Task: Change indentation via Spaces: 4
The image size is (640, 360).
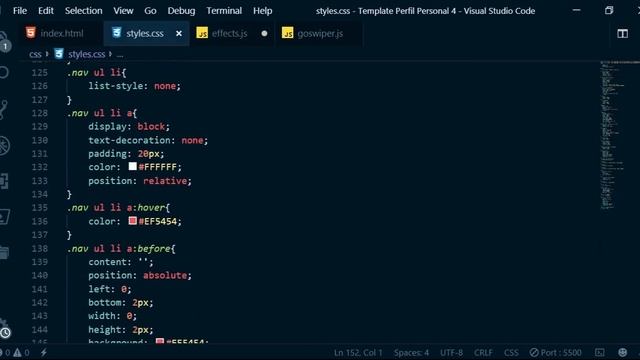Action: [411, 353]
